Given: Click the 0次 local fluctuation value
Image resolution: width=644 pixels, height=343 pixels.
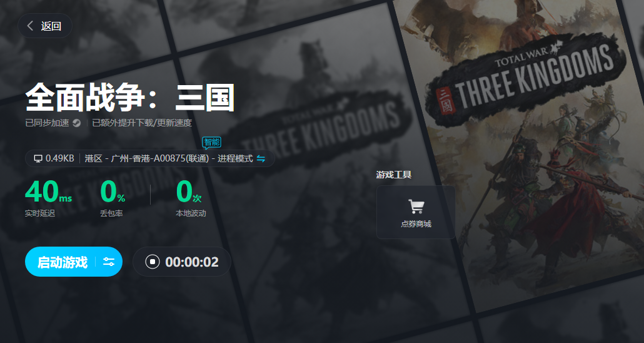Looking at the screenshot, I should (x=189, y=192).
